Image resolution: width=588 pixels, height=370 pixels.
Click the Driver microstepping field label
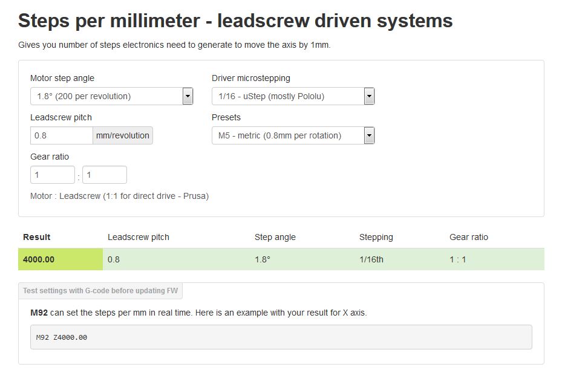(251, 78)
